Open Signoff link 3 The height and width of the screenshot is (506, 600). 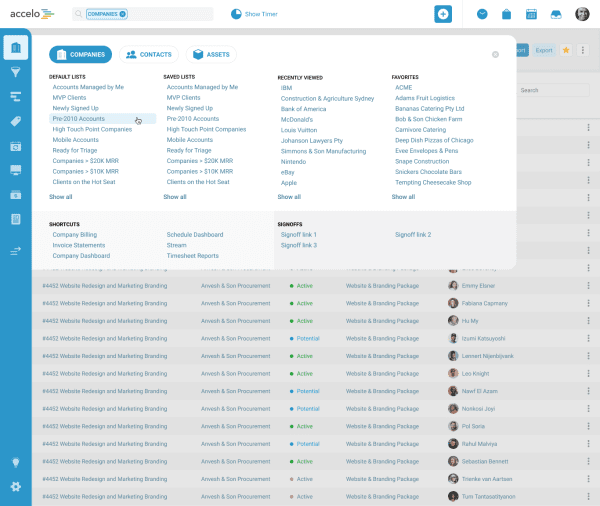point(299,245)
